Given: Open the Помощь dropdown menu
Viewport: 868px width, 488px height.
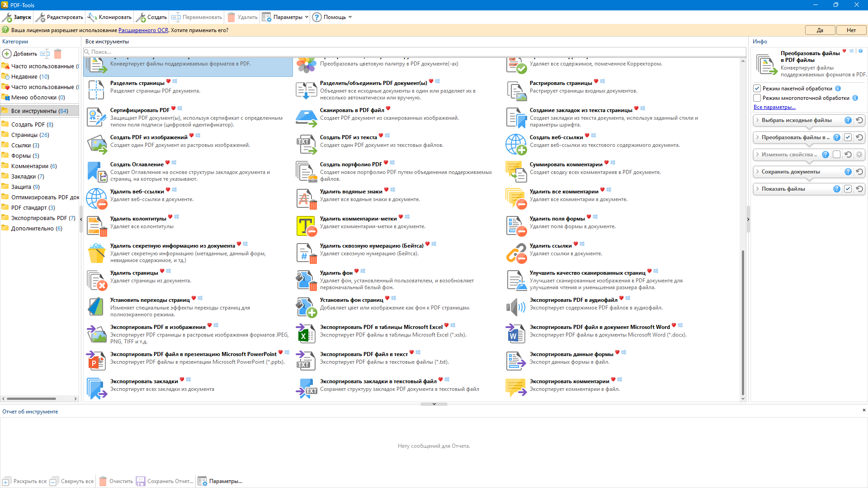Looking at the screenshot, I should 332,17.
